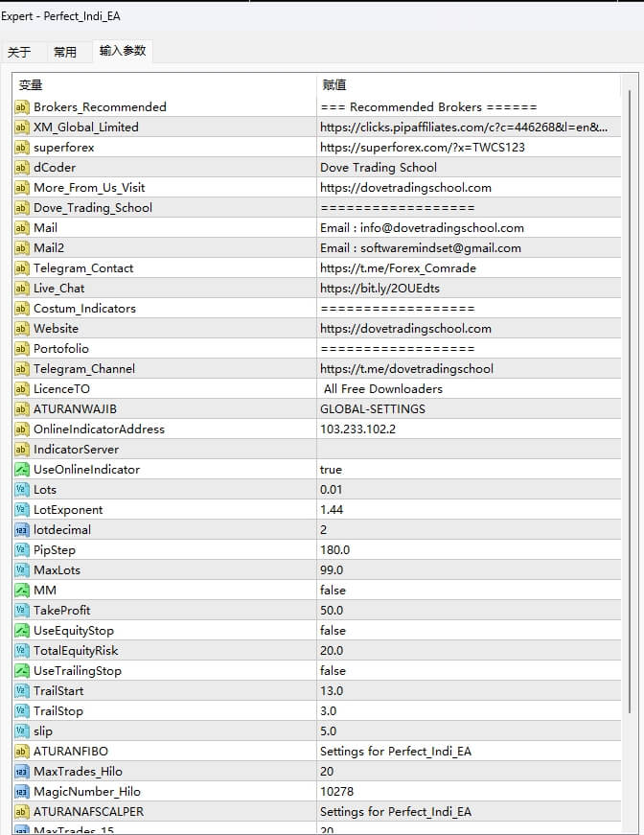The width and height of the screenshot is (644, 835).
Task: Click the double-type icon beside Lots
Action: [x=22, y=490]
